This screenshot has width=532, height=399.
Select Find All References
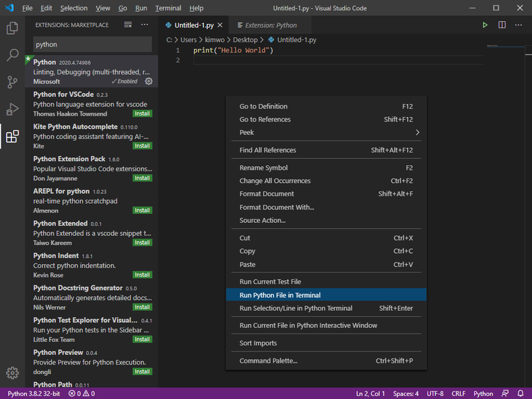point(326,150)
